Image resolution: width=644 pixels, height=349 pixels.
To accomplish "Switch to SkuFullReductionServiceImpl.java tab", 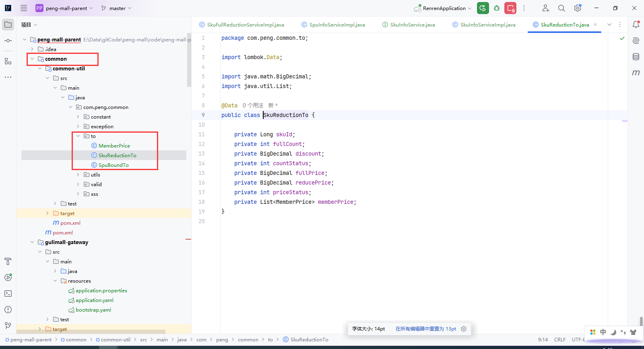I will pyautogui.click(x=242, y=25).
